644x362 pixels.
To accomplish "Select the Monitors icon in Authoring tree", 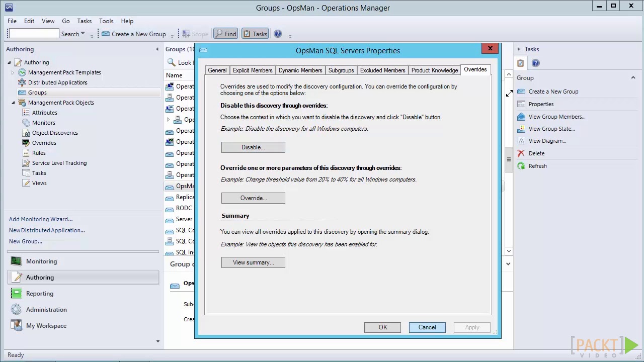I will coord(26,123).
